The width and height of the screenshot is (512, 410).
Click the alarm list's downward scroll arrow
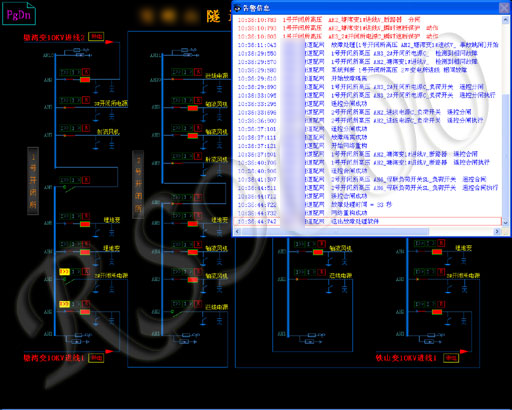pos(505,222)
